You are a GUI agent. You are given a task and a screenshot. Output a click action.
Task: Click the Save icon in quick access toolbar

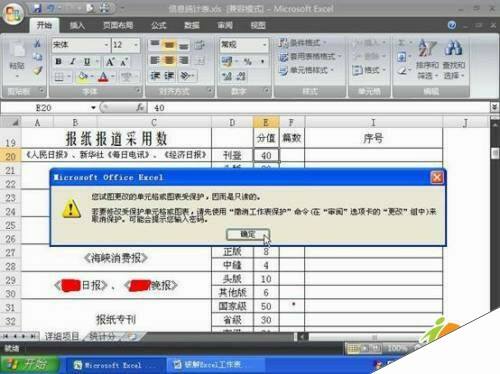point(36,8)
